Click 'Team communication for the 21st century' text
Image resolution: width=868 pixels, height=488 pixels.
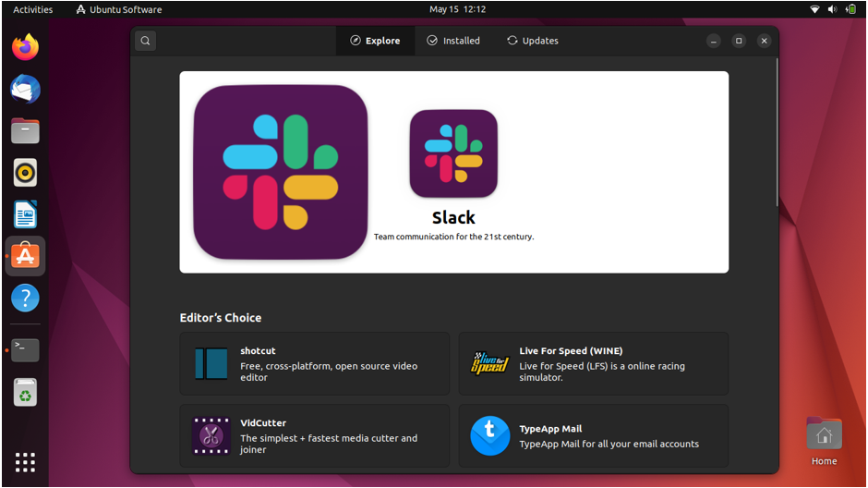coord(453,237)
